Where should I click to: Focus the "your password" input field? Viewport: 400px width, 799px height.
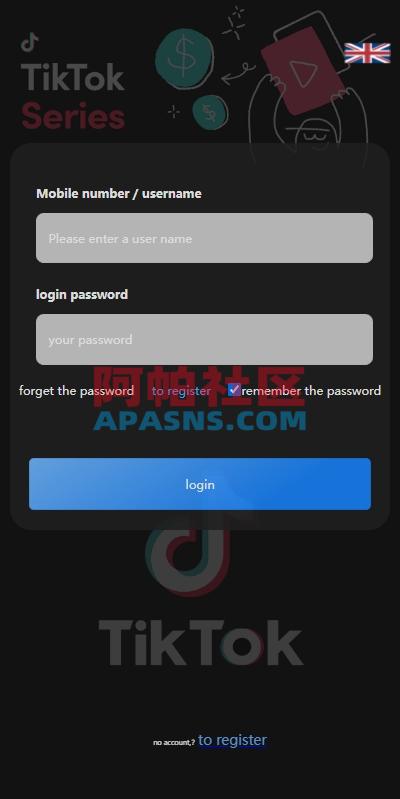click(x=204, y=339)
